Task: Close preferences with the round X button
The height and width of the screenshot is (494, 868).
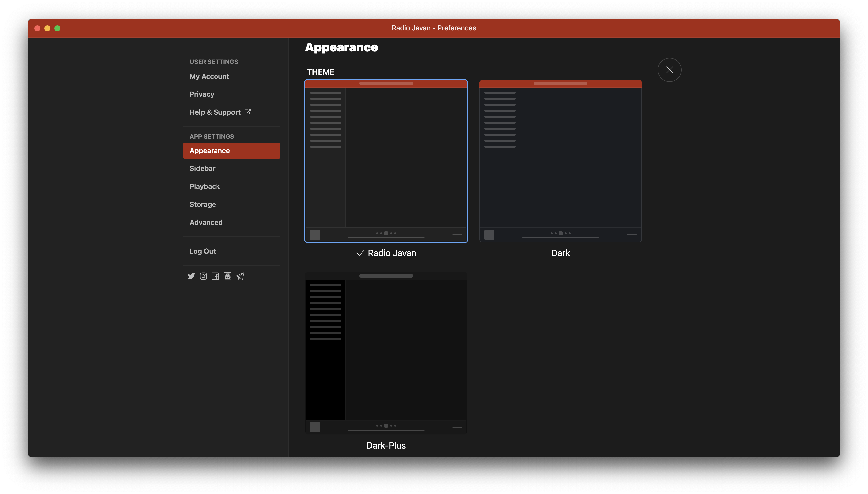Action: [x=669, y=70]
